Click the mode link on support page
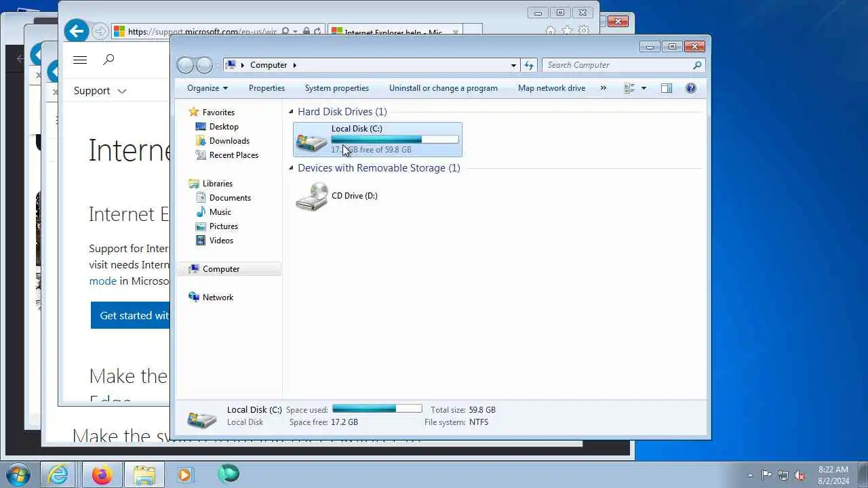Image resolution: width=868 pixels, height=488 pixels. 103,281
